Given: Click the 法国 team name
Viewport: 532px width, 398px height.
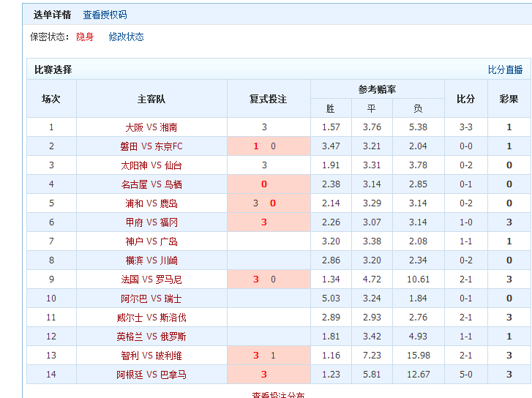Looking at the screenshot, I should pos(130,279).
